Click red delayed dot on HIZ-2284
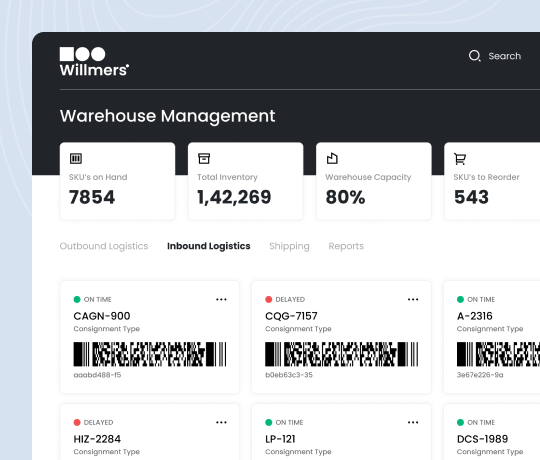Viewport: 540px width, 460px height. 77,422
